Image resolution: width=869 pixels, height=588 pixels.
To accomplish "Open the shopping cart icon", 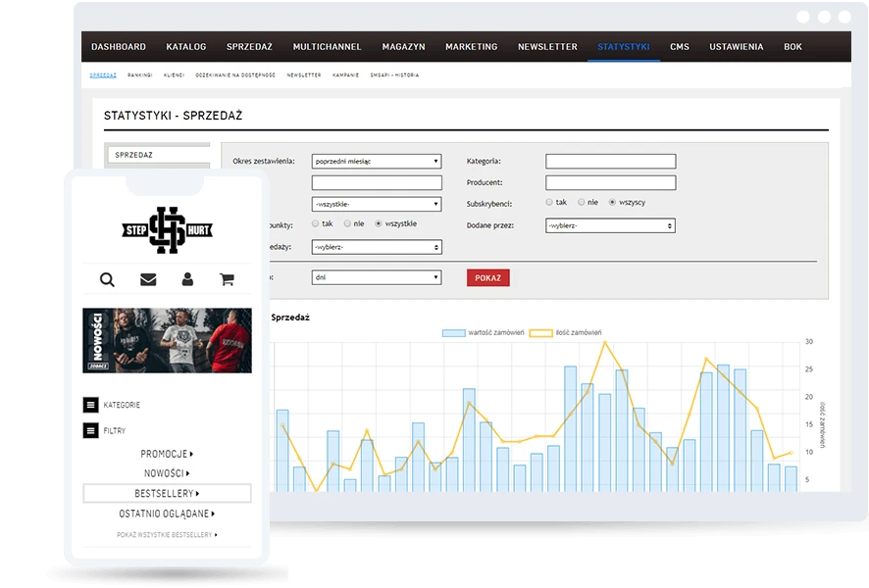I will (x=227, y=279).
